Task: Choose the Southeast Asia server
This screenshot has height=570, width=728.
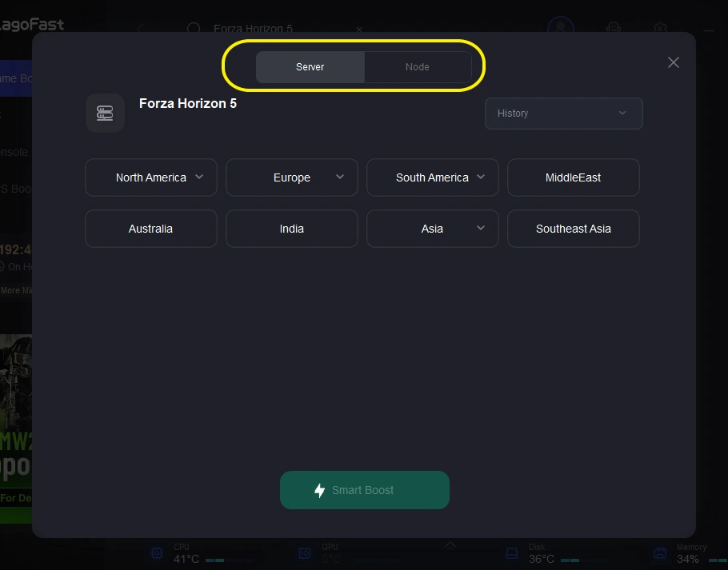Action: pyautogui.click(x=573, y=229)
